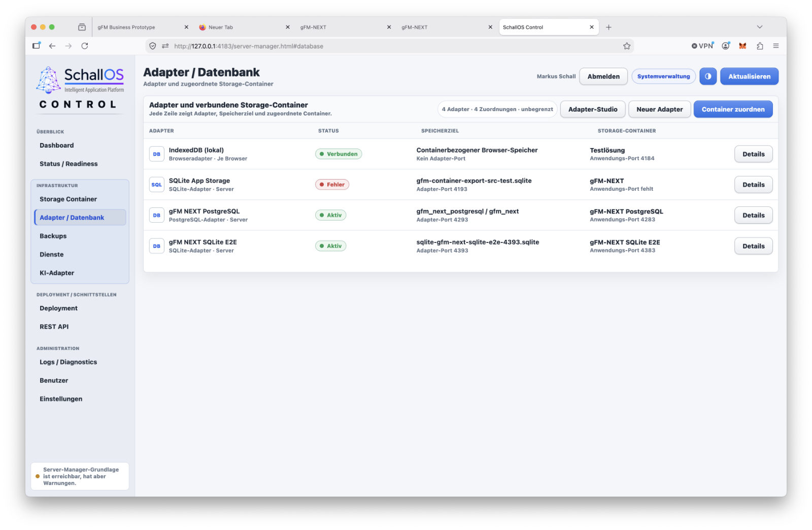This screenshot has width=812, height=530.
Task: Click Aktiv badge of gFM NEXT SQLite E2E
Action: [330, 246]
